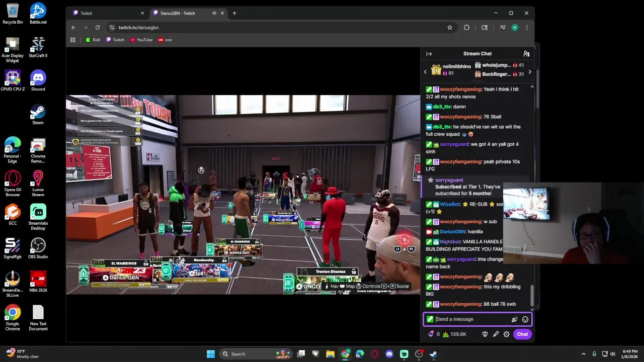Open Battle.net desktop shortcut
Viewport: 644px width, 362px height.
[x=38, y=14]
